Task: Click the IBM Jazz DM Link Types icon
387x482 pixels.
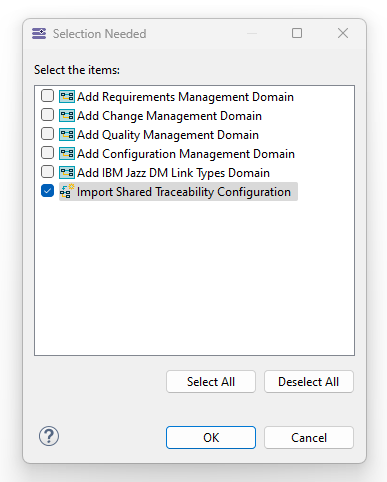Action: tap(67, 173)
